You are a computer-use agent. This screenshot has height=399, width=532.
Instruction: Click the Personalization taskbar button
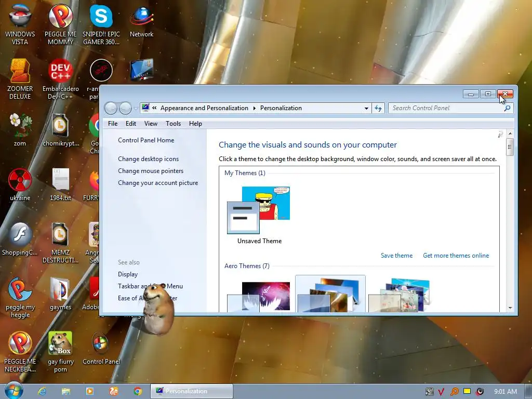point(192,391)
